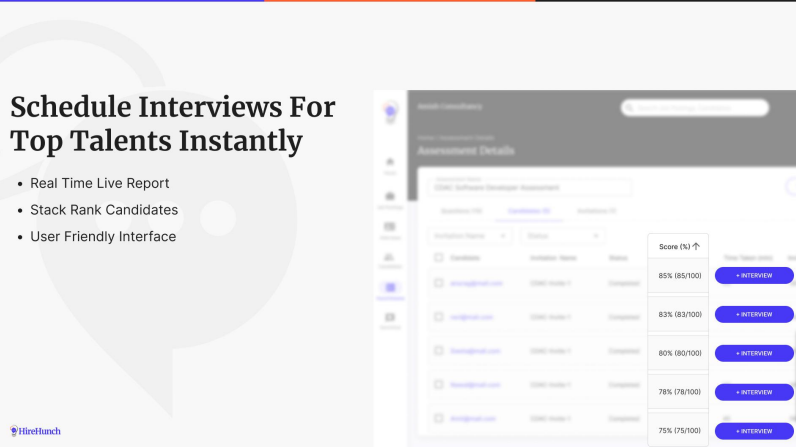
Task: Click + INTERVIEW for the 80% candidate
Action: (x=754, y=353)
